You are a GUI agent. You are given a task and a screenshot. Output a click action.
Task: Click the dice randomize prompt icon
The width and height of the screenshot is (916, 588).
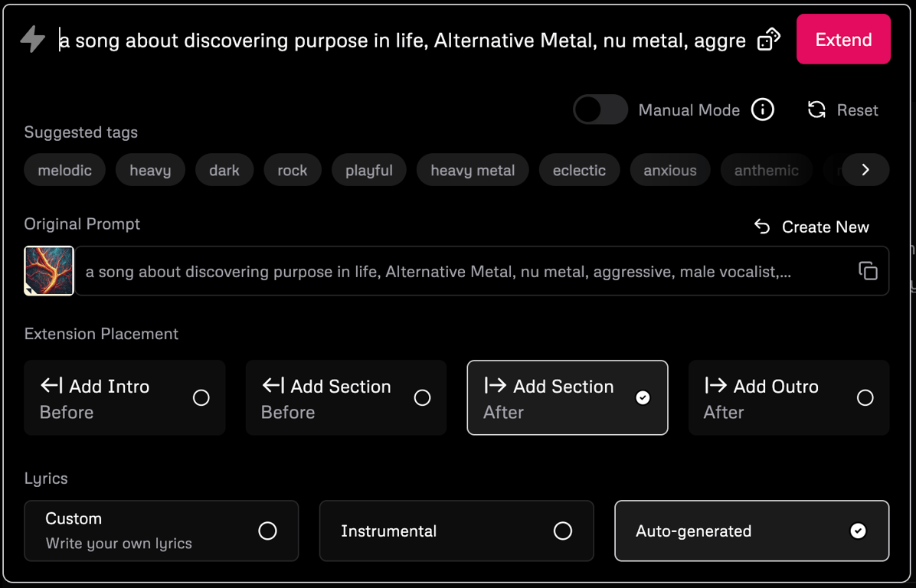pyautogui.click(x=768, y=39)
